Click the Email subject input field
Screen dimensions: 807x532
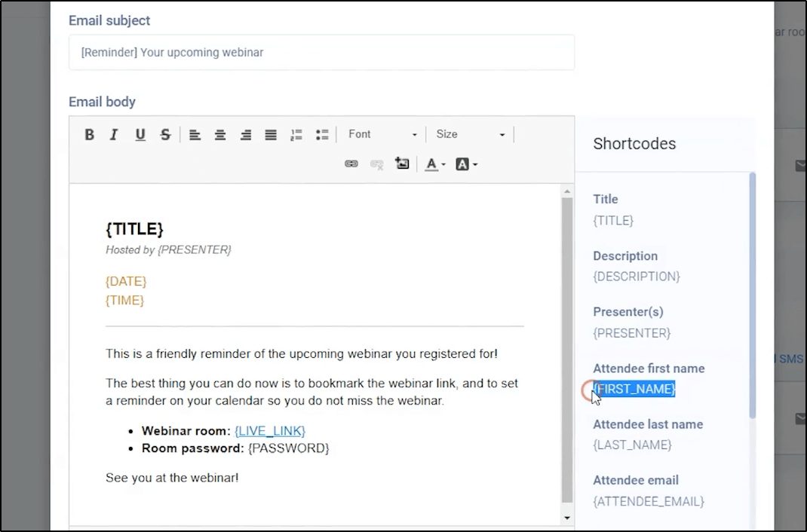(x=322, y=52)
